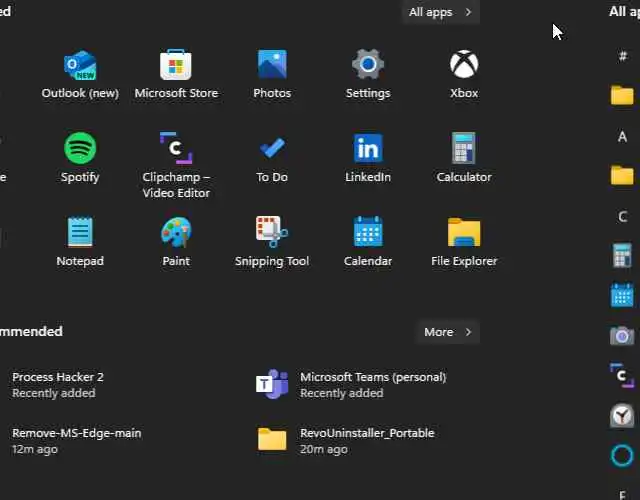
Task: Open the Camera icon in All apps list
Action: (x=622, y=336)
